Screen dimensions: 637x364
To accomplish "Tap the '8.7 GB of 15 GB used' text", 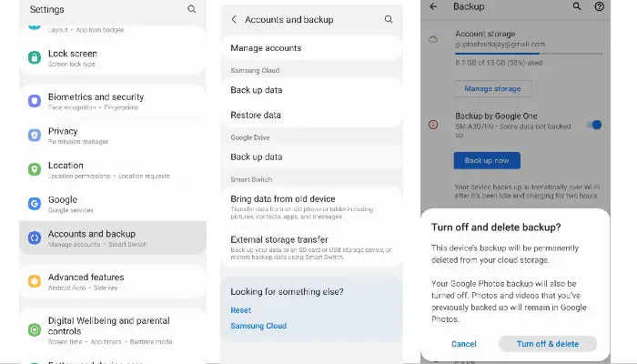I will [x=499, y=63].
